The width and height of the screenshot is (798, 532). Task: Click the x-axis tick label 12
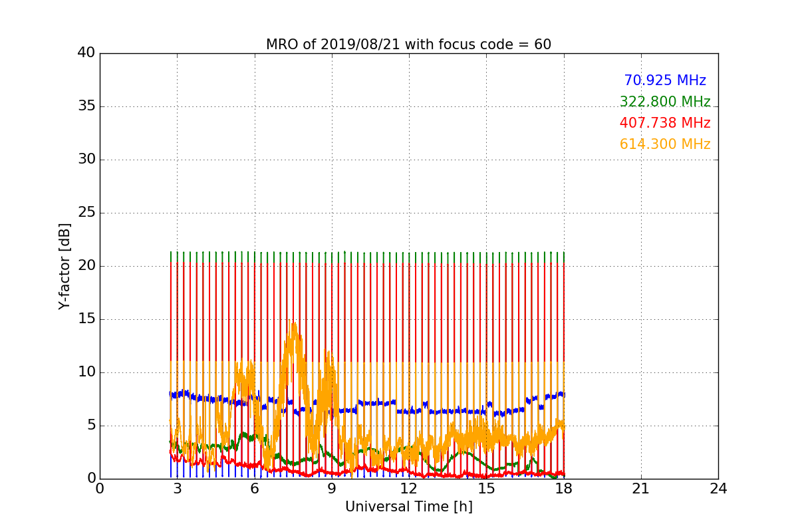tap(409, 489)
